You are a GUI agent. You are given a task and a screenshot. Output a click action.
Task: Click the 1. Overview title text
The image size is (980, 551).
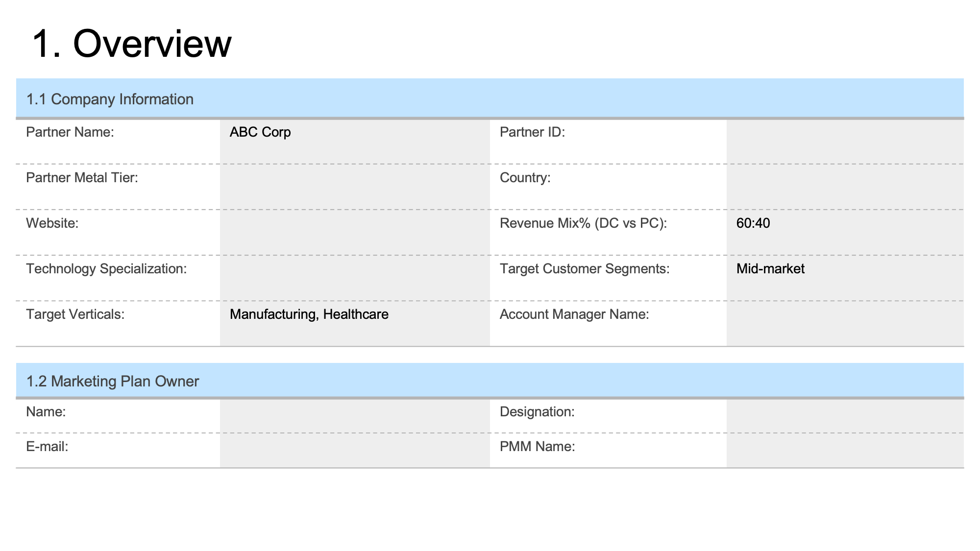pyautogui.click(x=132, y=44)
